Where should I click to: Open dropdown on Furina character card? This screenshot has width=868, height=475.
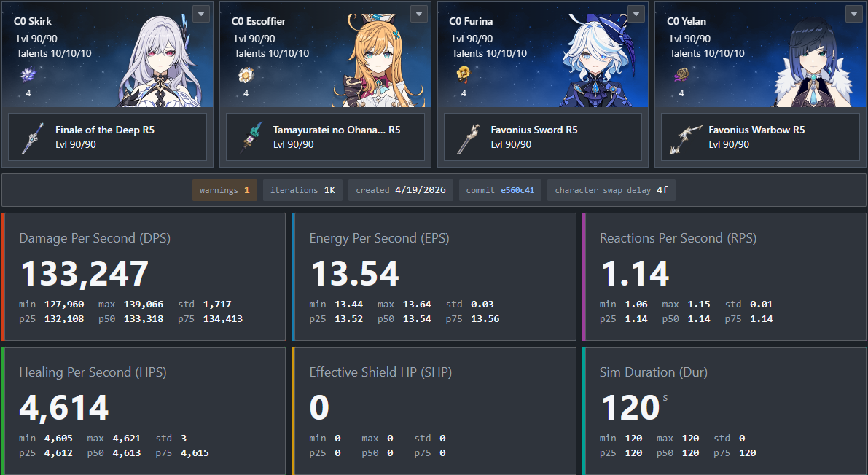[x=637, y=14]
